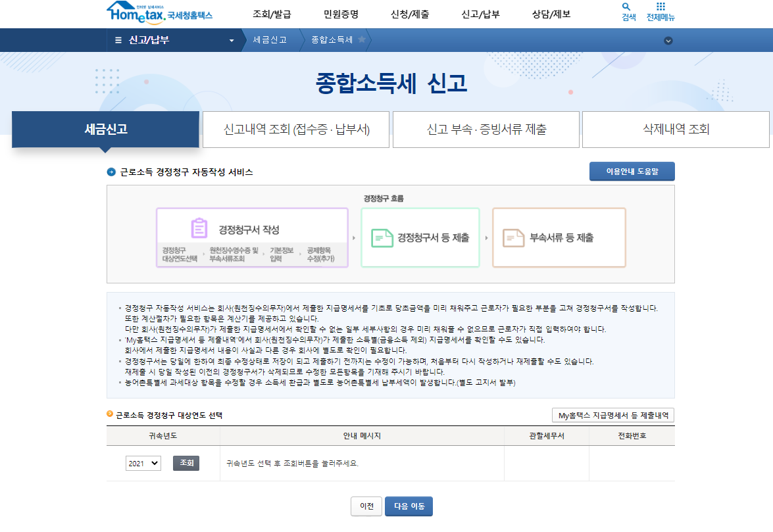773x532 pixels.
Task: Switch to the 삭제내역 조회 tab
Action: coord(675,129)
